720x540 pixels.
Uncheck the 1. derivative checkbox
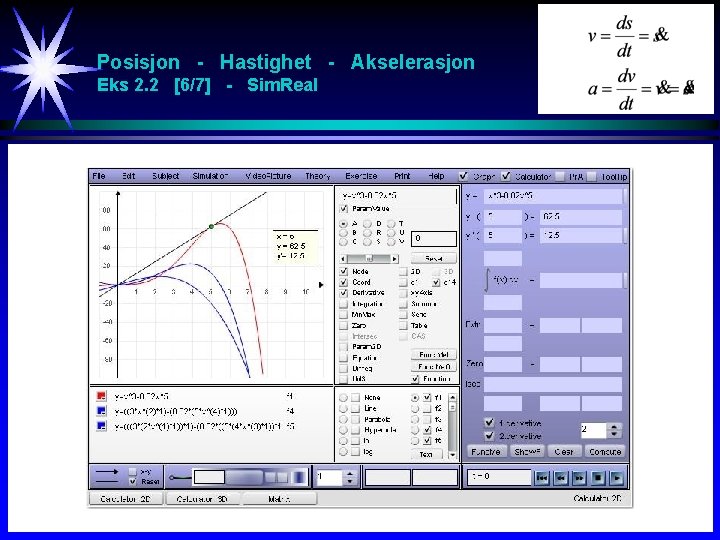coord(489,422)
